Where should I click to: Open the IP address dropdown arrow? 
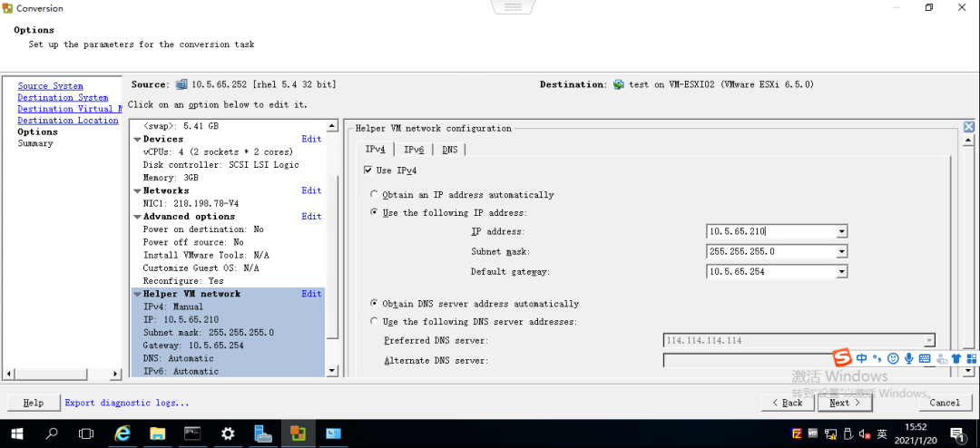click(842, 232)
